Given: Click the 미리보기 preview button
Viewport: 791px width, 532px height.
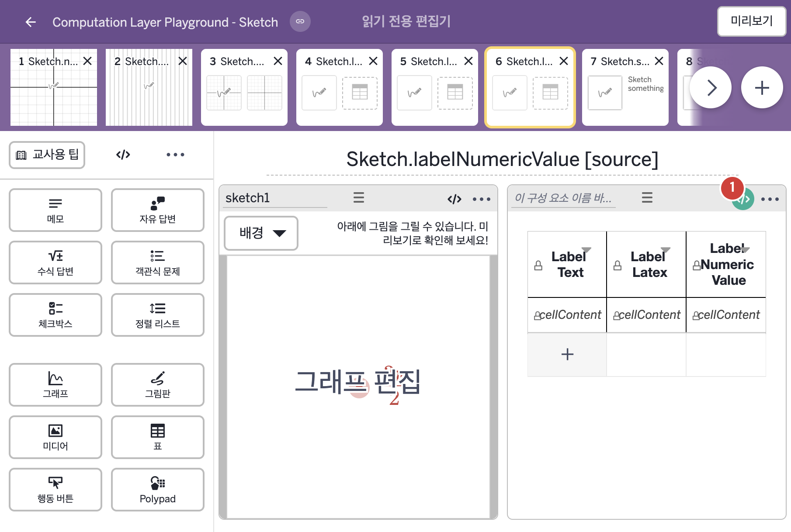Looking at the screenshot, I should pos(752,21).
